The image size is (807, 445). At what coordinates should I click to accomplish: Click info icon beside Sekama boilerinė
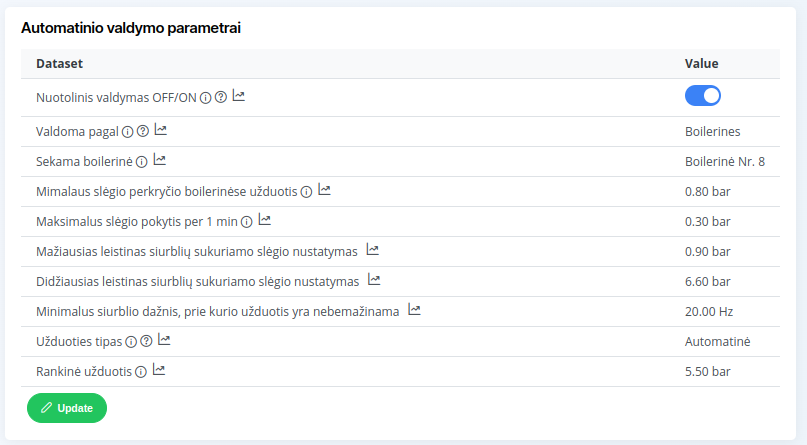tap(141, 161)
